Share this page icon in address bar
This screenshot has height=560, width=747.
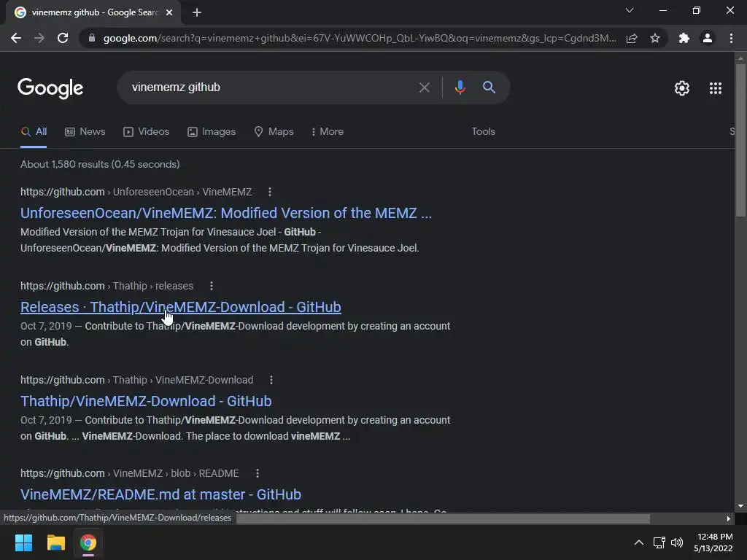tap(632, 38)
